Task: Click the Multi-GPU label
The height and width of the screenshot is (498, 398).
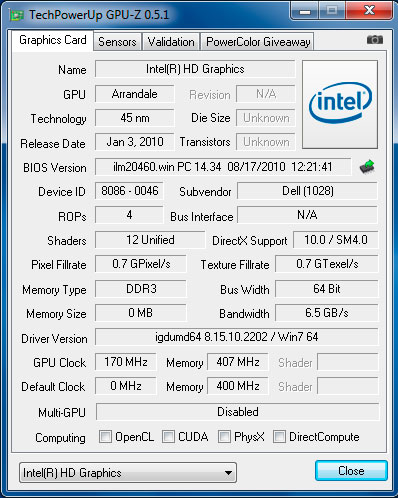Action: click(x=62, y=413)
